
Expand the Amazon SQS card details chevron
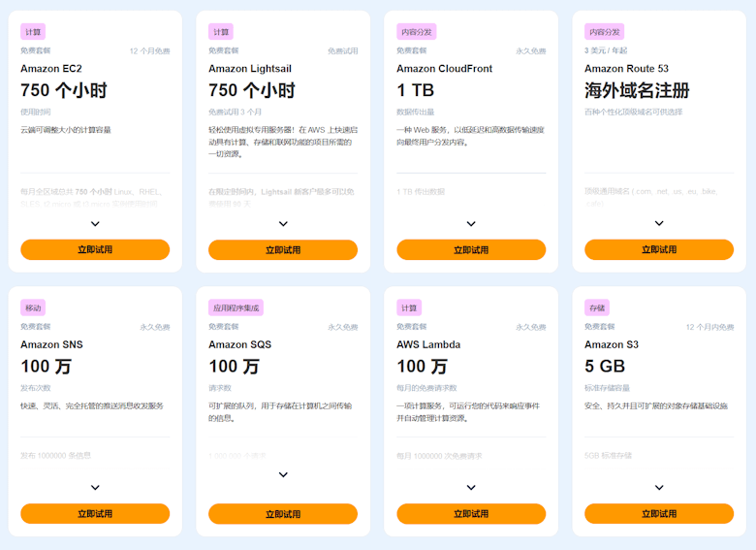pyautogui.click(x=283, y=475)
